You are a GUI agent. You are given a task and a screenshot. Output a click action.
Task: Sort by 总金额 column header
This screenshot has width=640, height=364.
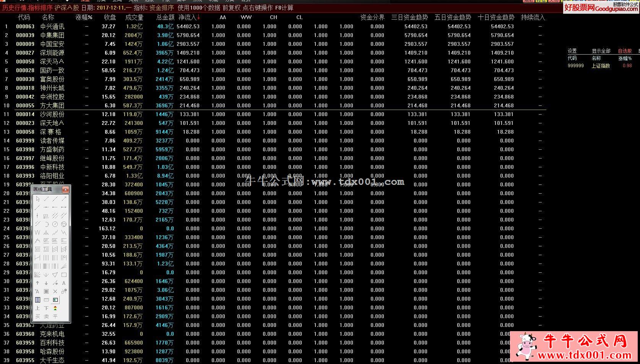tap(165, 18)
